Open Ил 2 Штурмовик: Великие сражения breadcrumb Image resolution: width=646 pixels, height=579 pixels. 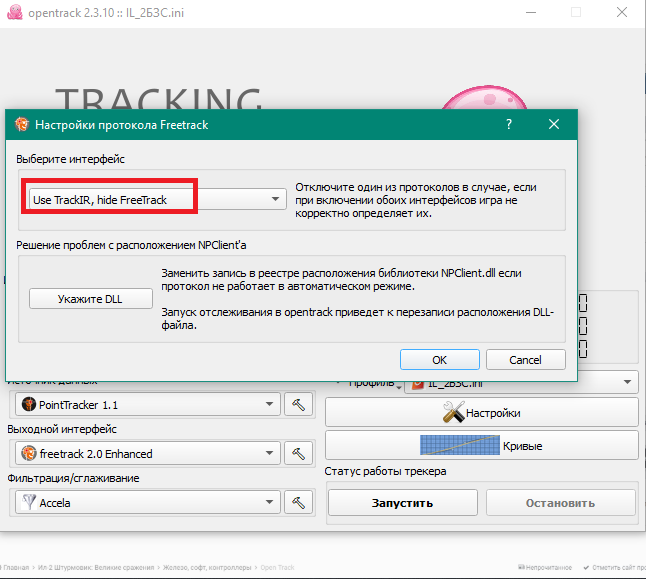click(96, 567)
